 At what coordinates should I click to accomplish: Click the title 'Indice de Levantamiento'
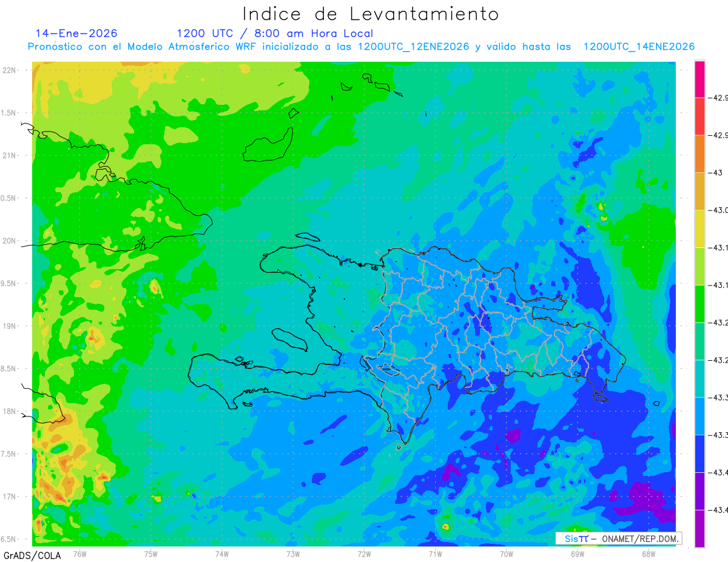[x=371, y=13]
